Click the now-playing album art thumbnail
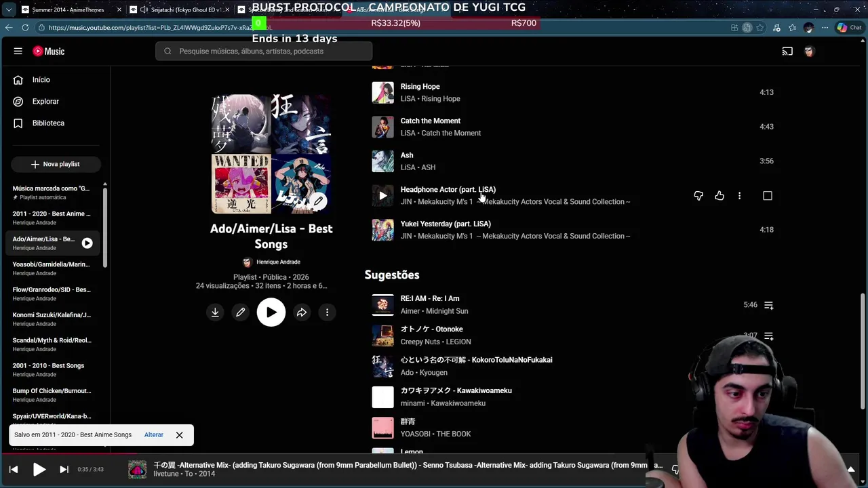Image resolution: width=868 pixels, height=488 pixels. click(137, 469)
